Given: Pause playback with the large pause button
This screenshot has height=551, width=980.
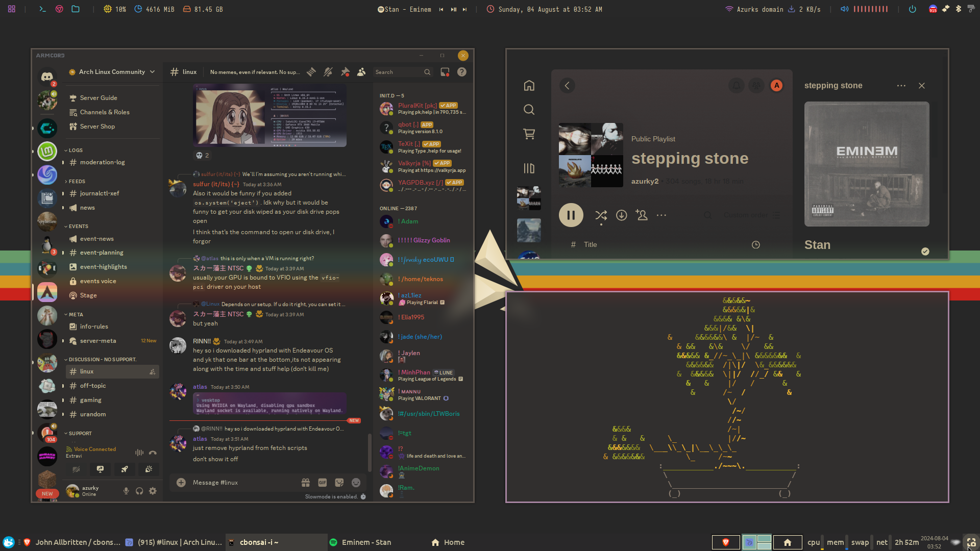Looking at the screenshot, I should click(571, 215).
